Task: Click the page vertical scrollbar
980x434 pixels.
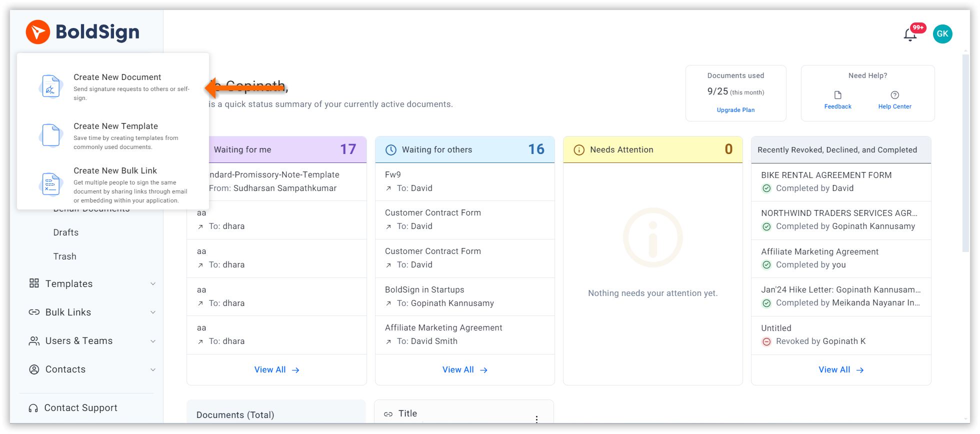Action: 966,152
